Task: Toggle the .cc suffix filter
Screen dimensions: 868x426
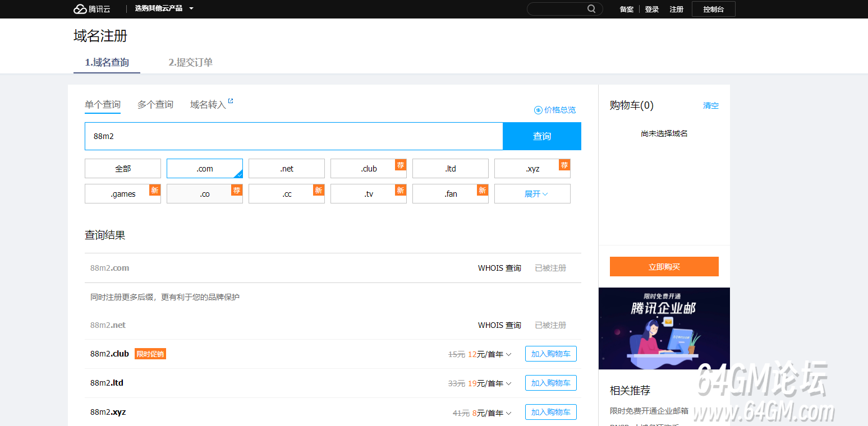Action: (287, 194)
